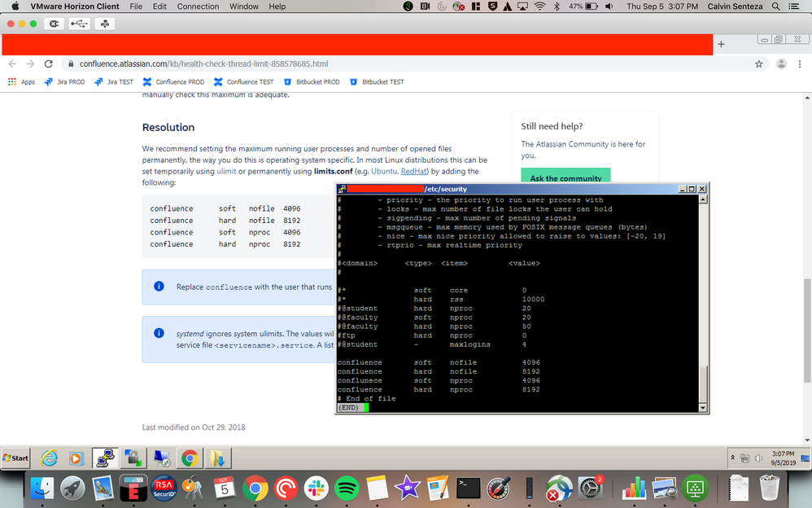Click PuTTY scrollbar down arrow
The height and width of the screenshot is (508, 812).
(x=703, y=408)
